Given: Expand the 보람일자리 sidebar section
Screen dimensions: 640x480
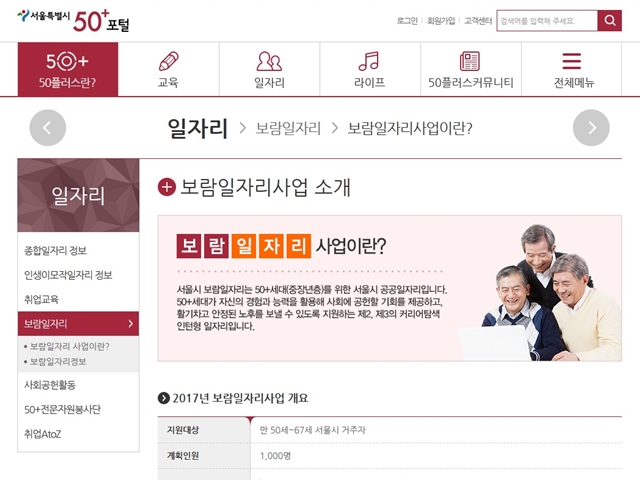Looking at the screenshot, I should click(x=78, y=324).
